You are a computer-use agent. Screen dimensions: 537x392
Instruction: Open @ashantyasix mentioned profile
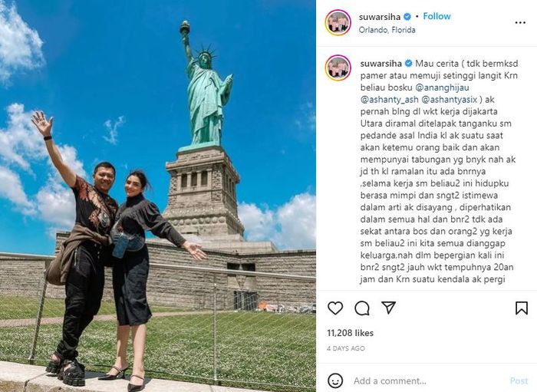pos(450,100)
